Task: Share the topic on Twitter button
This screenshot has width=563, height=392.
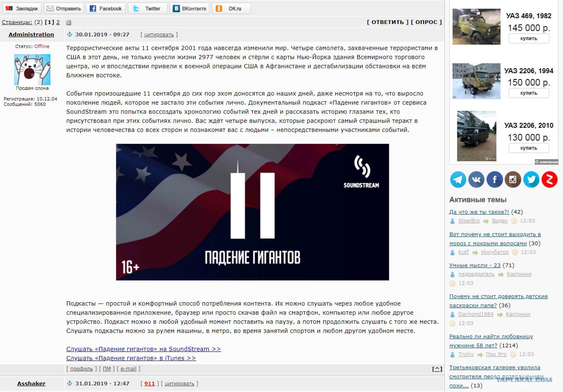Action: [x=148, y=8]
